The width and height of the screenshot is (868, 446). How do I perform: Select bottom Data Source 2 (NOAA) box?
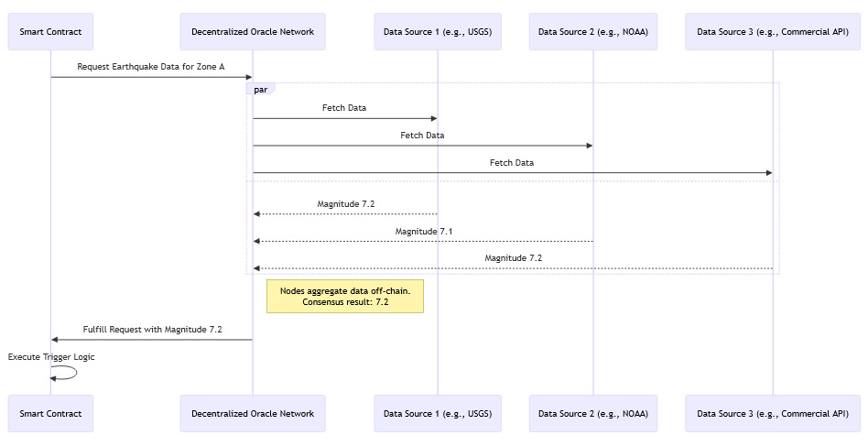click(592, 414)
